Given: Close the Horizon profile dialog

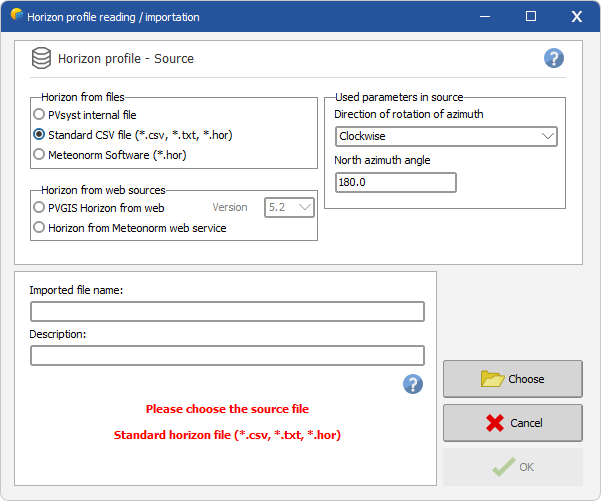Looking at the screenshot, I should (x=577, y=16).
